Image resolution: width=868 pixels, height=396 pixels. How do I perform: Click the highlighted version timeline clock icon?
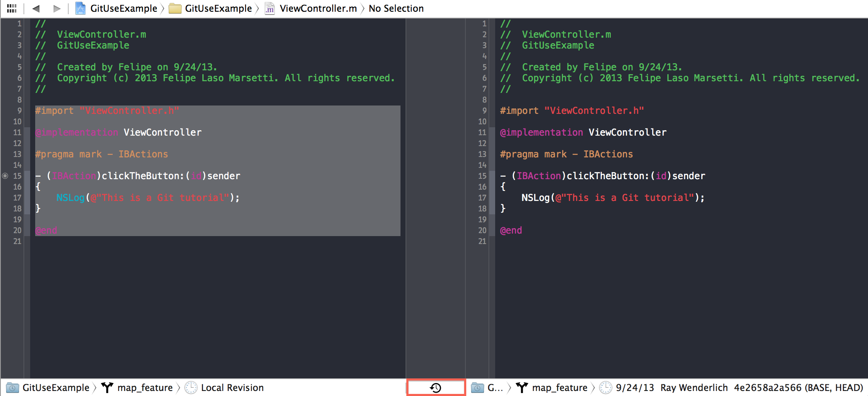click(436, 387)
